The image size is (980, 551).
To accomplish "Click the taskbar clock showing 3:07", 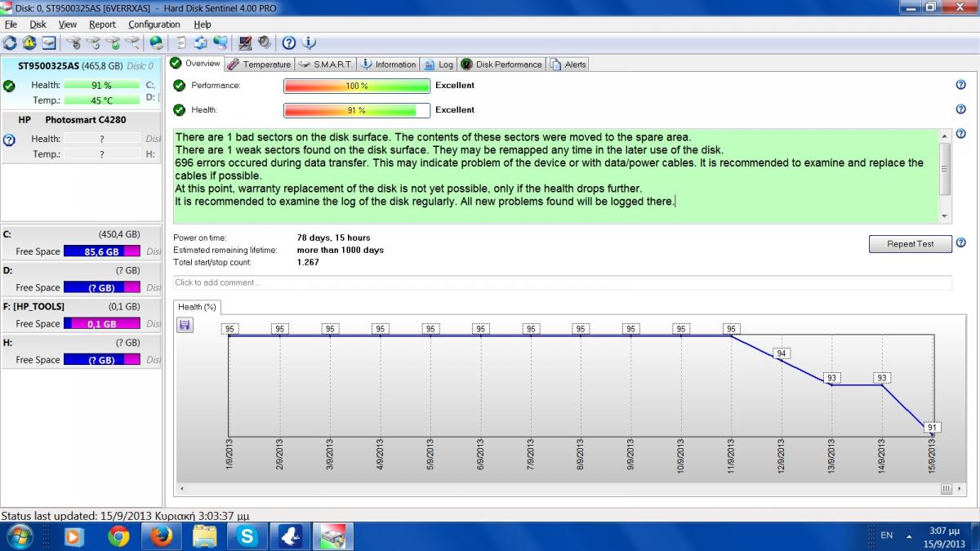I will coord(946,536).
